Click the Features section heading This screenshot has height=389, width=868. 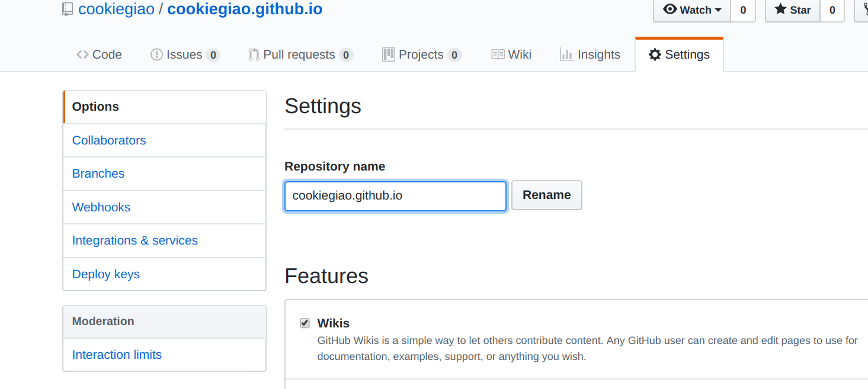point(326,276)
